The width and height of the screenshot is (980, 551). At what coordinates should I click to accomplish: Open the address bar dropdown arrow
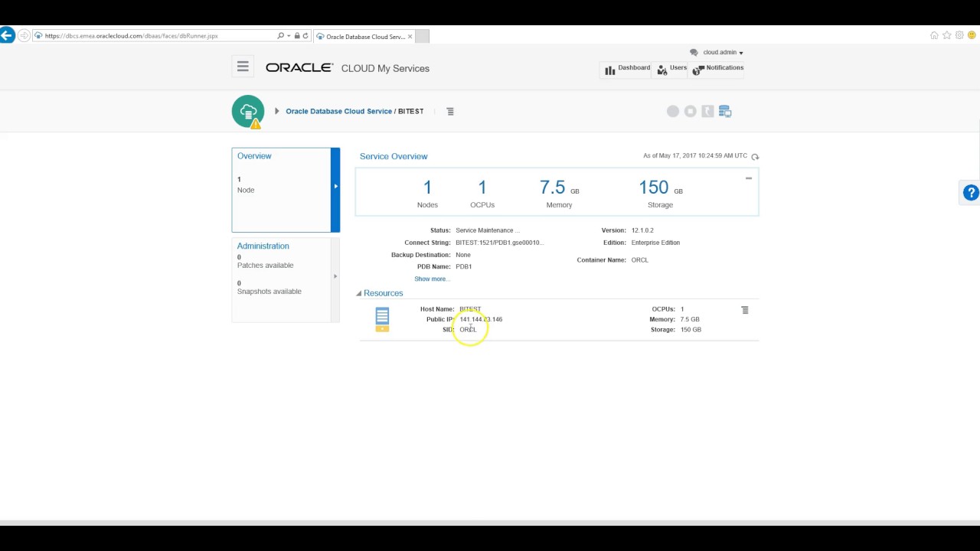pyautogui.click(x=289, y=36)
